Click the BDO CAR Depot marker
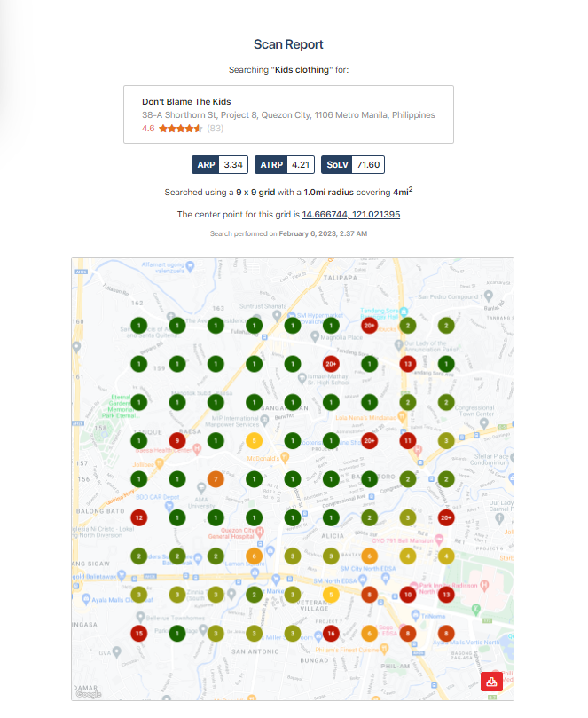 point(169,506)
